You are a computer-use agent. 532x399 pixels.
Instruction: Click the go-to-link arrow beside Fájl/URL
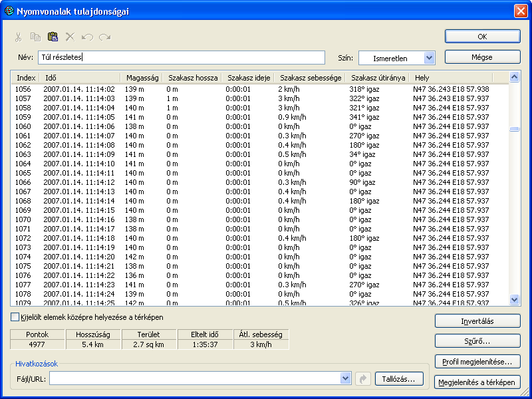coord(362,378)
